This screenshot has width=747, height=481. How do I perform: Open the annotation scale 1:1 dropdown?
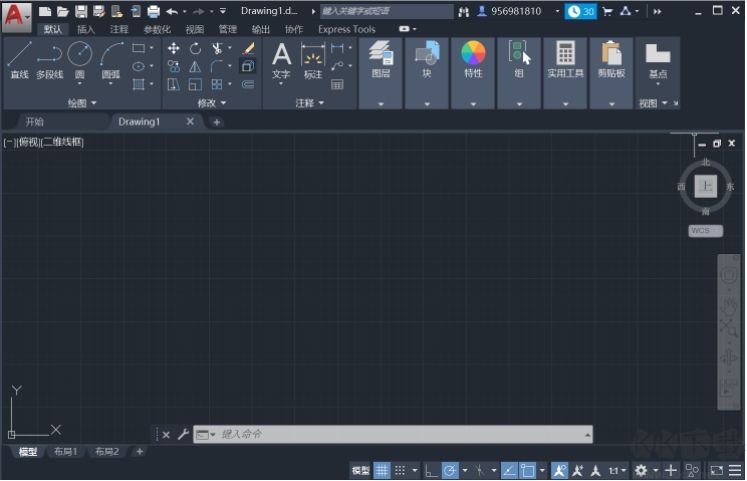617,470
